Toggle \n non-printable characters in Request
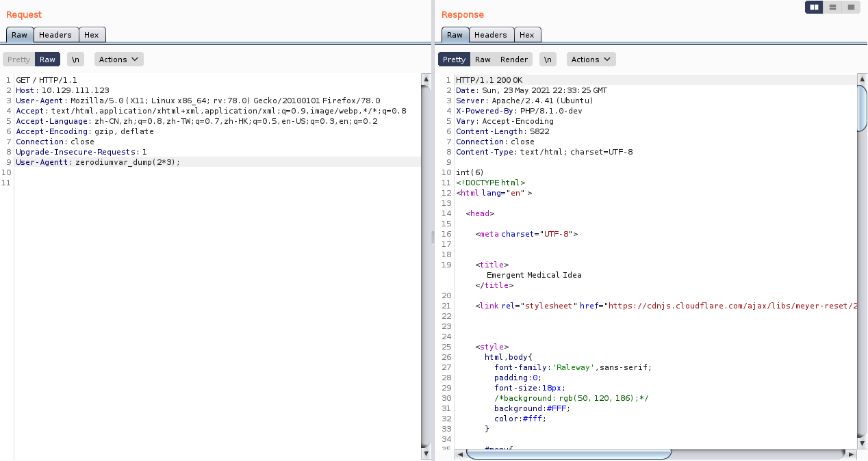The height and width of the screenshot is (461, 868). (x=75, y=60)
